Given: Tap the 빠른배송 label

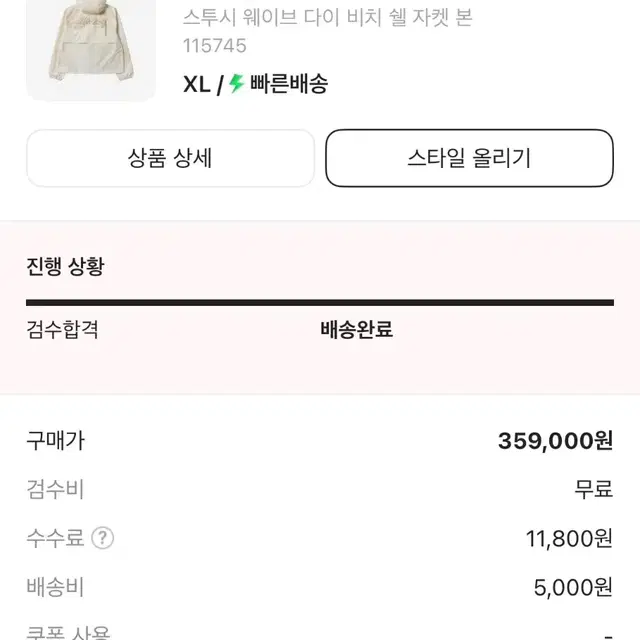Looking at the screenshot, I should [x=289, y=84].
